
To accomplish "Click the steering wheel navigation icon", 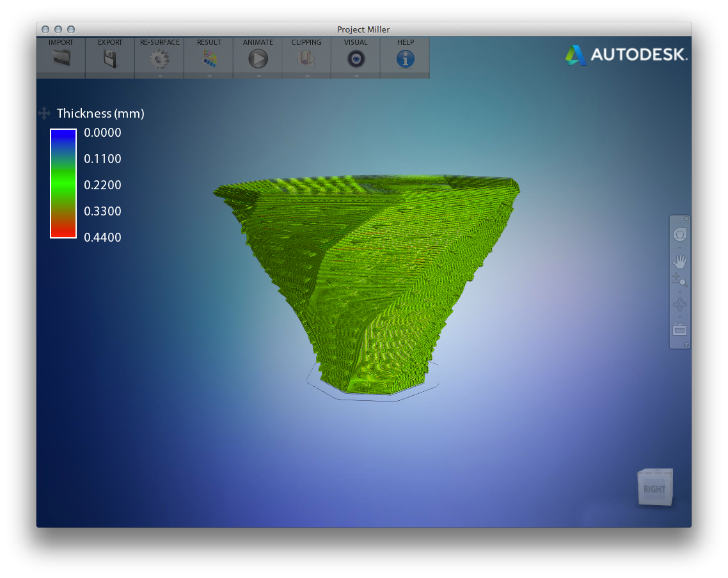I will [x=679, y=235].
